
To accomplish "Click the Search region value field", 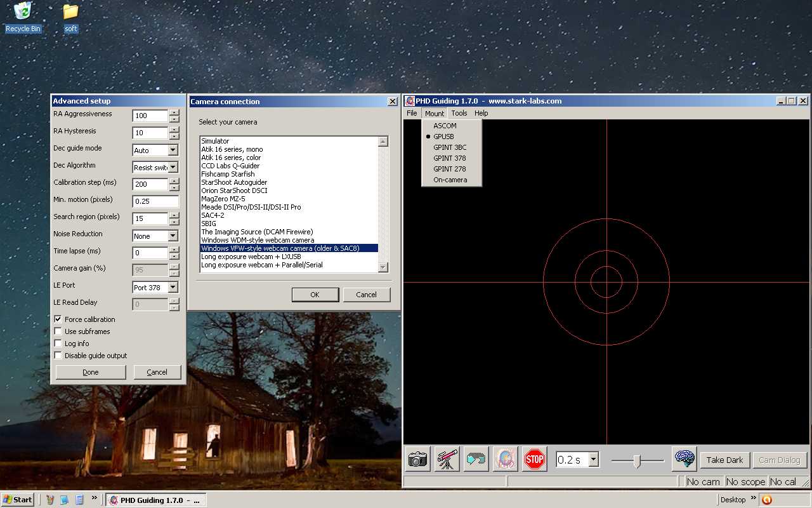I will point(150,218).
